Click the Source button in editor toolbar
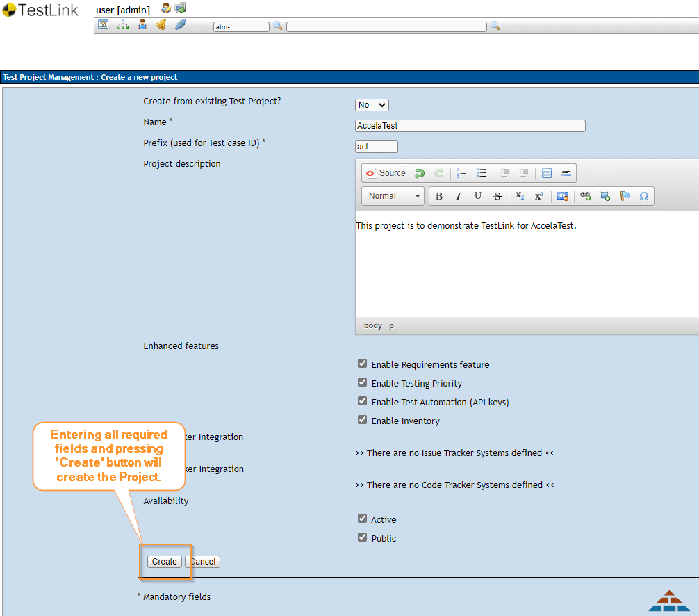Viewport: 699px width, 616px height. (x=386, y=173)
